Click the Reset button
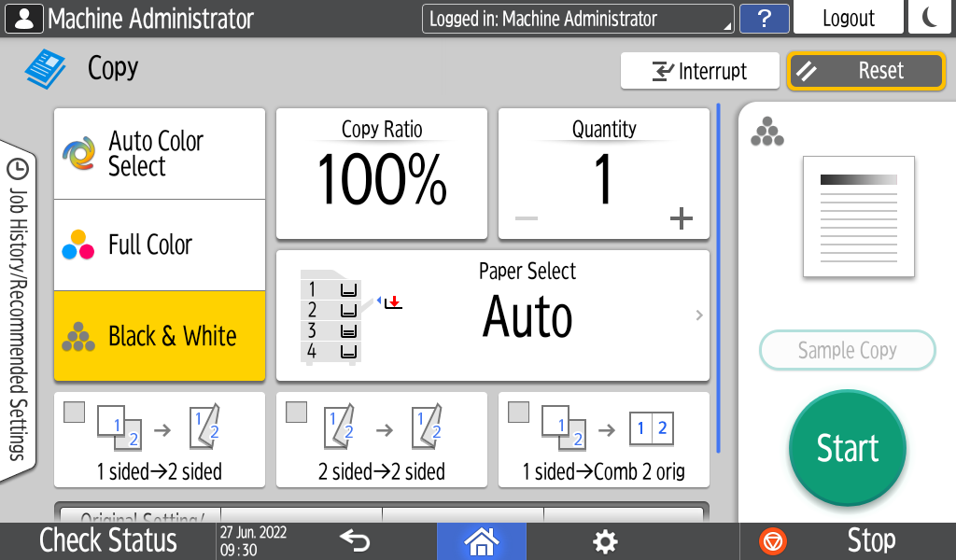 (866, 71)
